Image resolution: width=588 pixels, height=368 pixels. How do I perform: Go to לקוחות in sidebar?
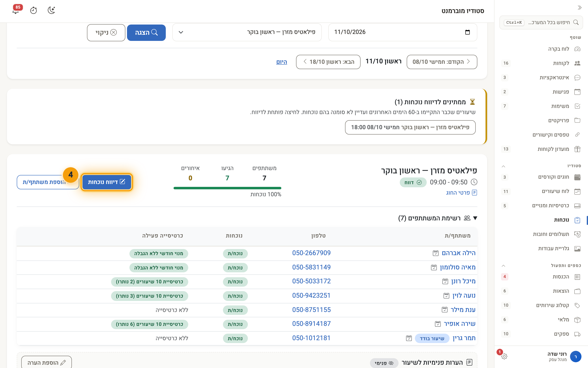click(541, 63)
